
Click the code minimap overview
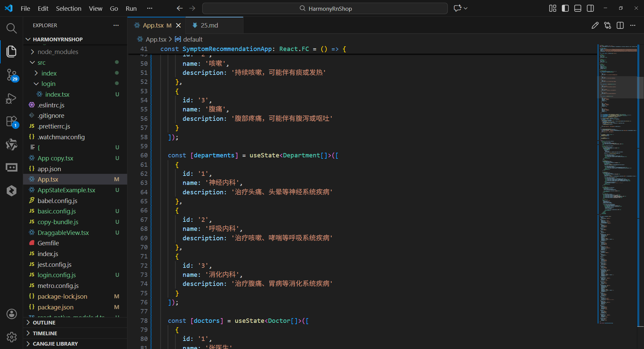pyautogui.click(x=617, y=184)
